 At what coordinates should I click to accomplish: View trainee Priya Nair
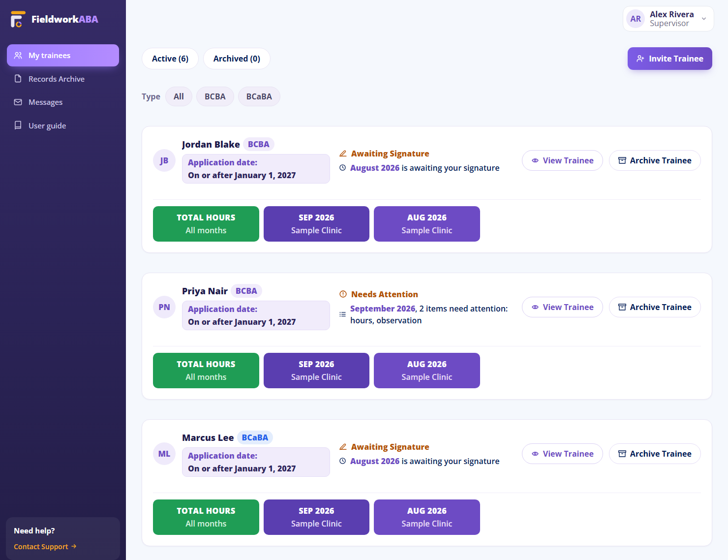(562, 307)
